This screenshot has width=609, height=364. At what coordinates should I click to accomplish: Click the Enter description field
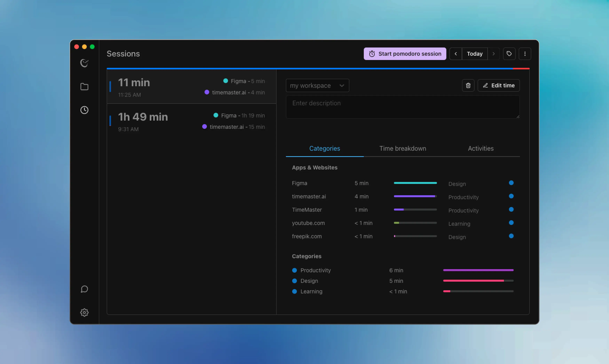[x=403, y=107]
